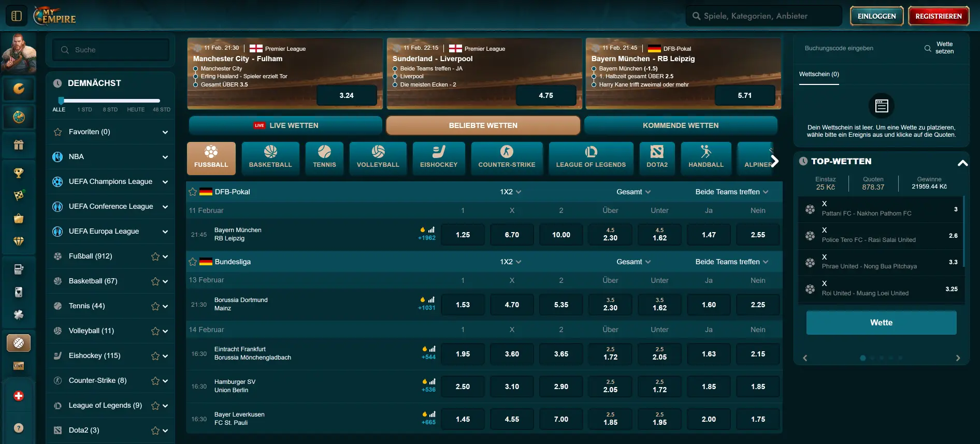Select the Tennis sport tab
The width and height of the screenshot is (980, 444).
(x=324, y=158)
